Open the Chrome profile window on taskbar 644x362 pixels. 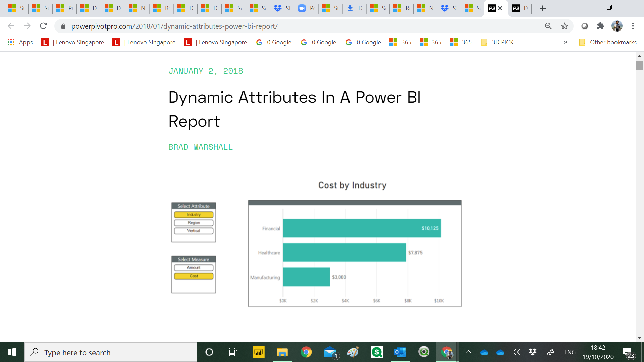point(447,352)
